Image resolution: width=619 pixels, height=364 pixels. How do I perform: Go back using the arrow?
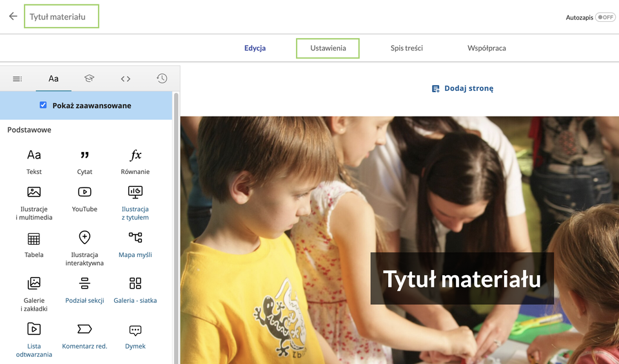point(13,16)
